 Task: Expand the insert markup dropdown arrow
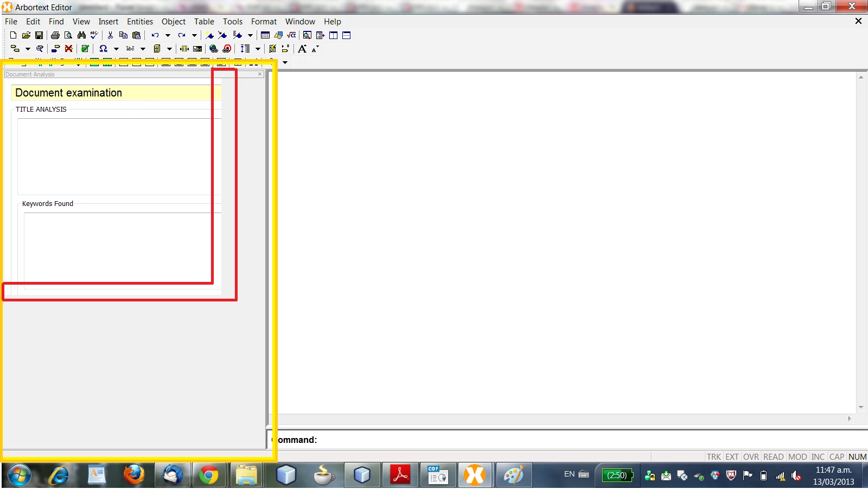click(x=28, y=49)
